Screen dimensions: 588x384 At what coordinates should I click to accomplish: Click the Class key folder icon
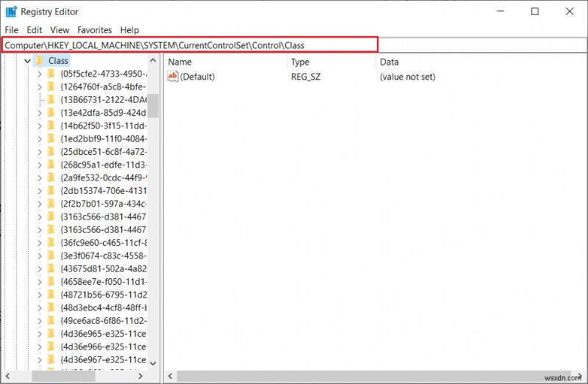(x=40, y=61)
